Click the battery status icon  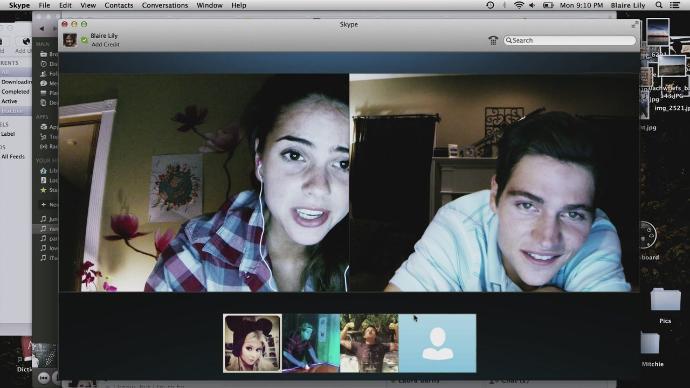tap(548, 5)
